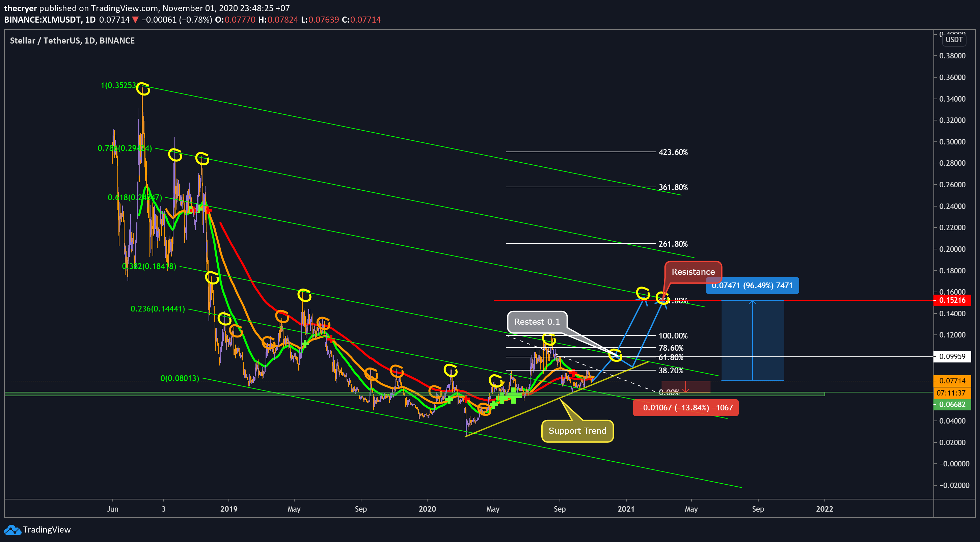Image resolution: width=980 pixels, height=542 pixels.
Task: Click the Jun label on time axis
Action: pyautogui.click(x=113, y=509)
